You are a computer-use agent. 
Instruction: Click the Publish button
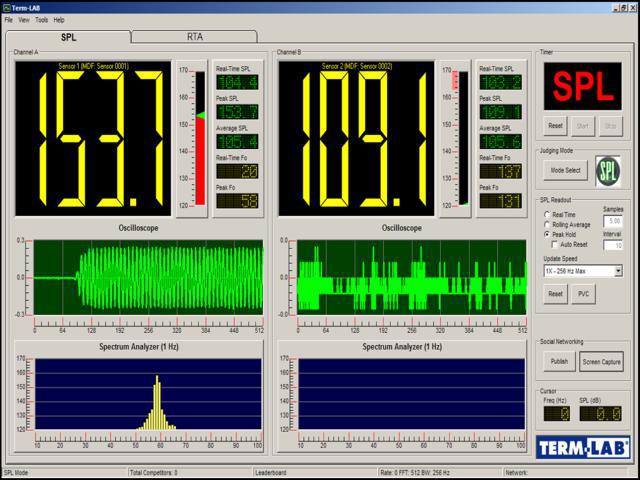[x=559, y=362]
